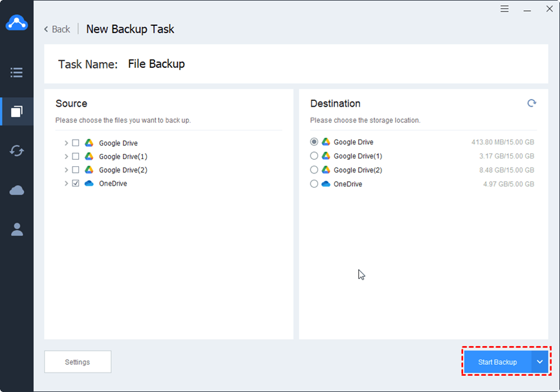The width and height of the screenshot is (560, 392).
Task: Open the Settings button
Action: 78,362
